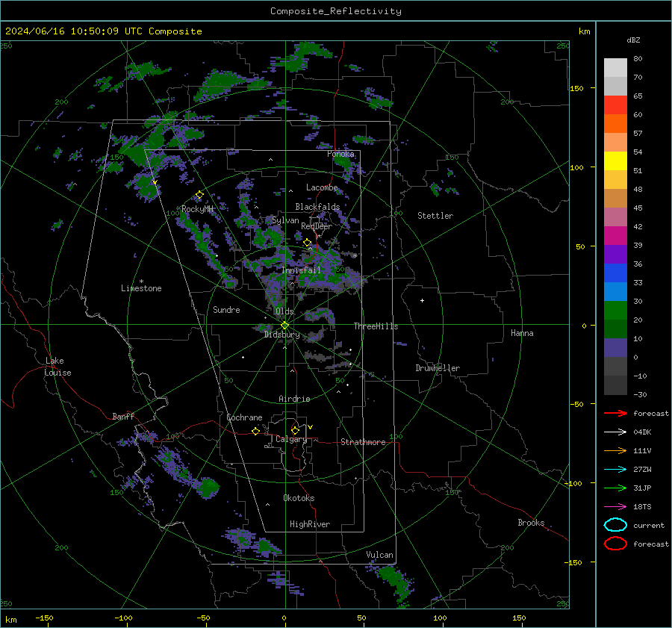Select the Calgary city label
672x628 pixels.
coord(291,439)
